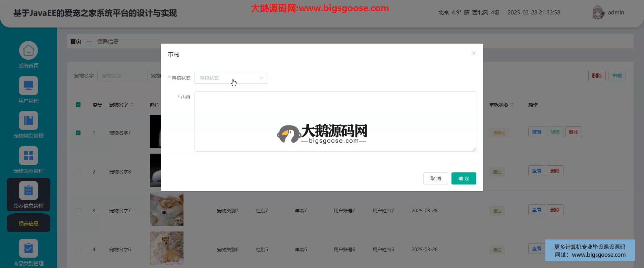Click the 取消 cancel button
The height and width of the screenshot is (268, 644).
pos(435,178)
